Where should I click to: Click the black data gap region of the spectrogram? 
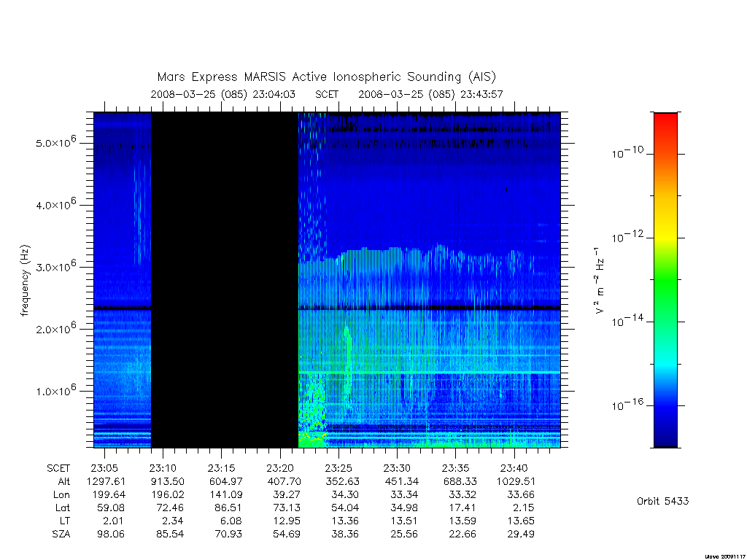click(x=225, y=280)
